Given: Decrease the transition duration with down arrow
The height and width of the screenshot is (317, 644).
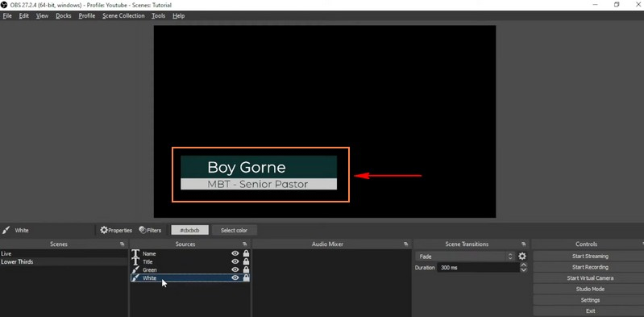Looking at the screenshot, I should click(x=524, y=270).
